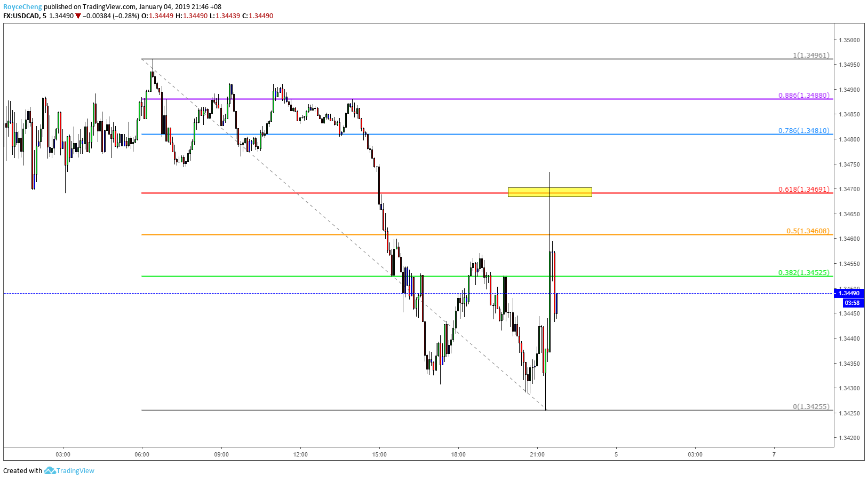The image size is (868, 480).
Task: Click the L:1.34439 low value
Action: 225,16
